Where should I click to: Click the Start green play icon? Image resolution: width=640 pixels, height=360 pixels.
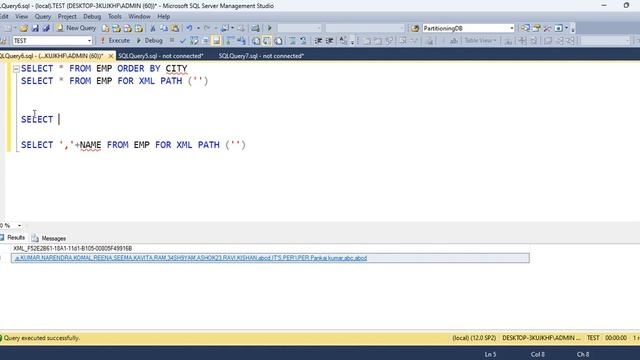(269, 28)
